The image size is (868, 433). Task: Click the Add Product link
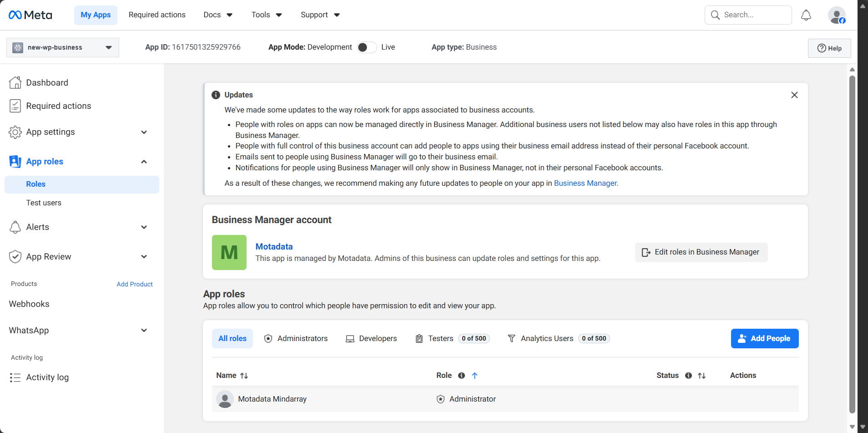(135, 284)
